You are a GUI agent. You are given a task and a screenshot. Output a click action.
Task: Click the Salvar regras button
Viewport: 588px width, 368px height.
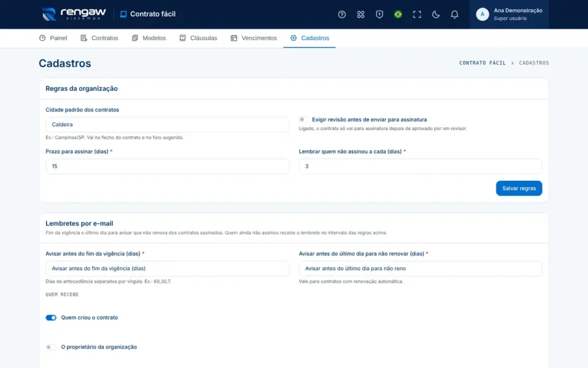click(x=519, y=188)
